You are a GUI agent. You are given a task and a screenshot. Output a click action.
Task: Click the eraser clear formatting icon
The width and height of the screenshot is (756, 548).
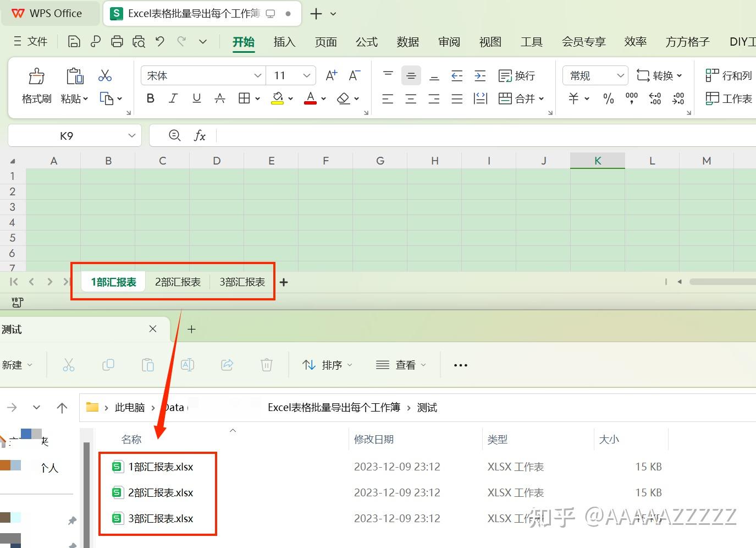point(344,98)
